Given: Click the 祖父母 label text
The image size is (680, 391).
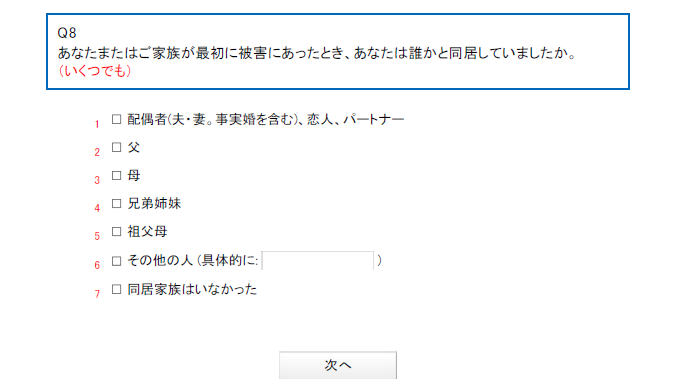Looking at the screenshot, I should click(x=147, y=231).
